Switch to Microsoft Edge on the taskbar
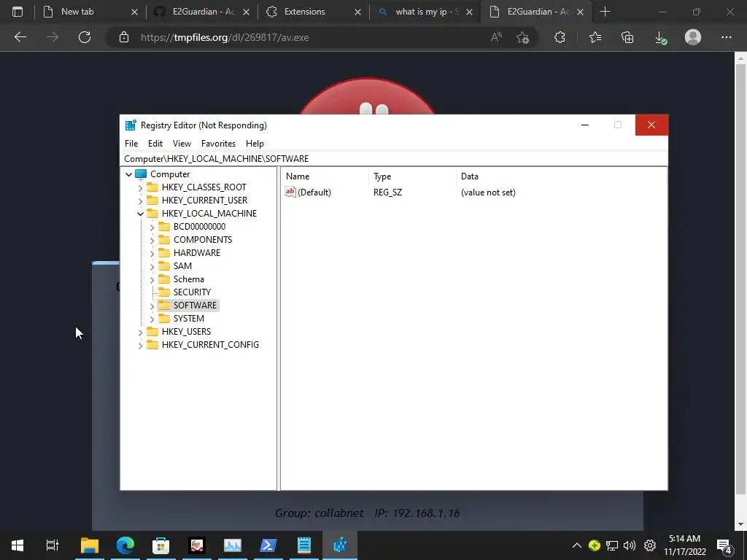 (x=125, y=545)
